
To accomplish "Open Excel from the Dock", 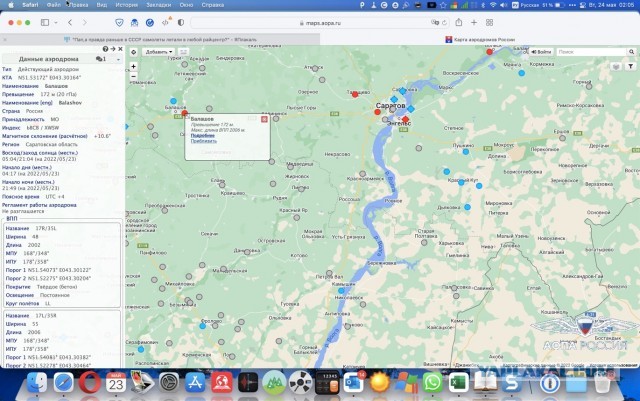I will (458, 383).
